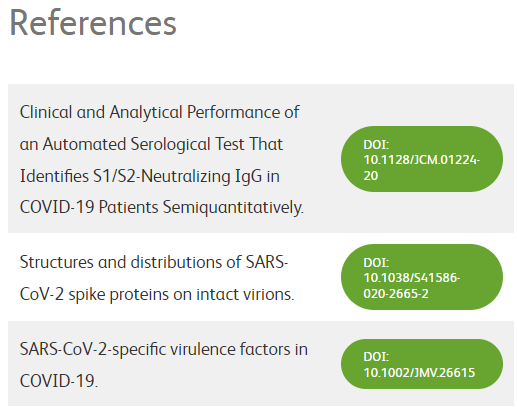Open DOI 10.1128/JCM.01224-20 link

(422, 159)
